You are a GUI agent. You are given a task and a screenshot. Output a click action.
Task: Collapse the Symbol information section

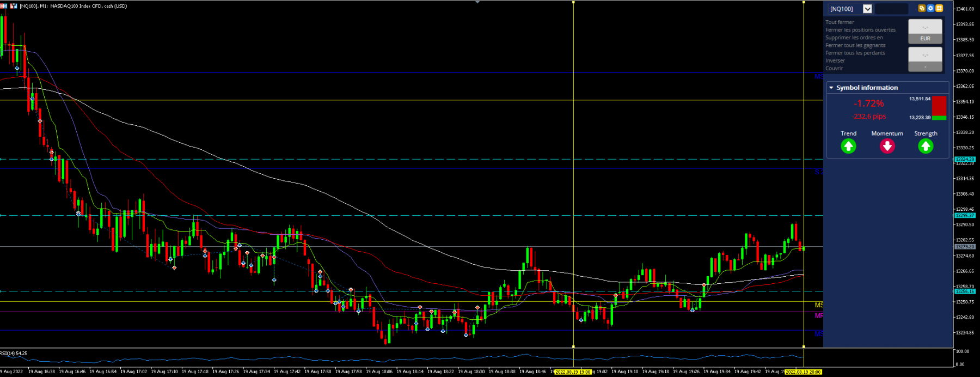click(831, 88)
